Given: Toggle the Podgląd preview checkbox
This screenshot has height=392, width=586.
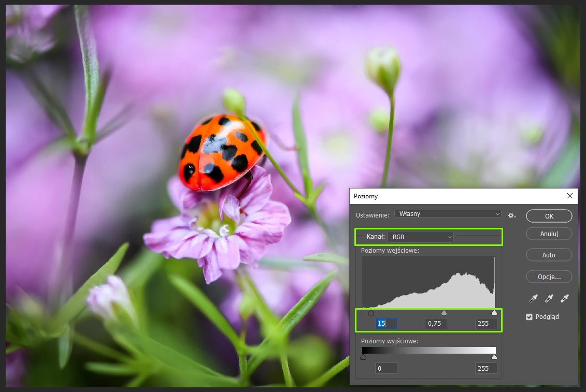Looking at the screenshot, I should [x=529, y=317].
